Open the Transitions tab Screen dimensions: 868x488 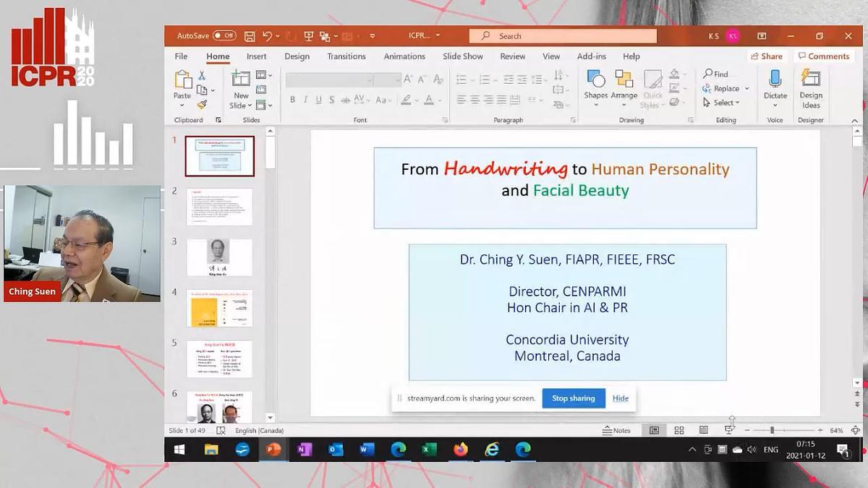(x=346, y=56)
